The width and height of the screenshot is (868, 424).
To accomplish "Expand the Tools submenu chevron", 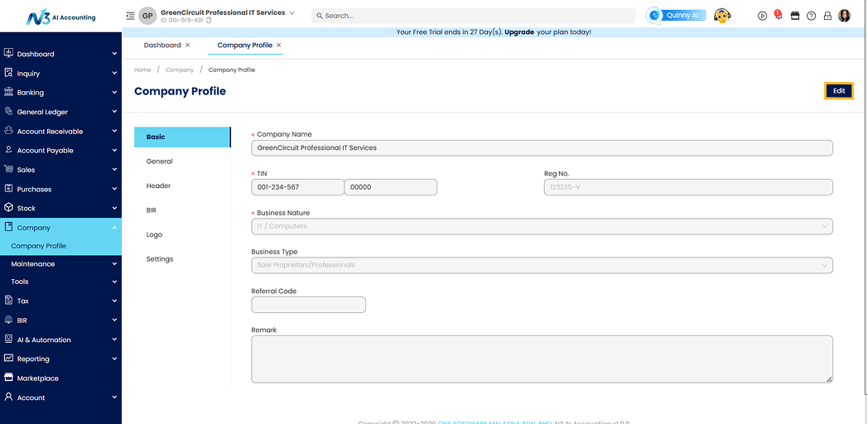I will tap(114, 282).
